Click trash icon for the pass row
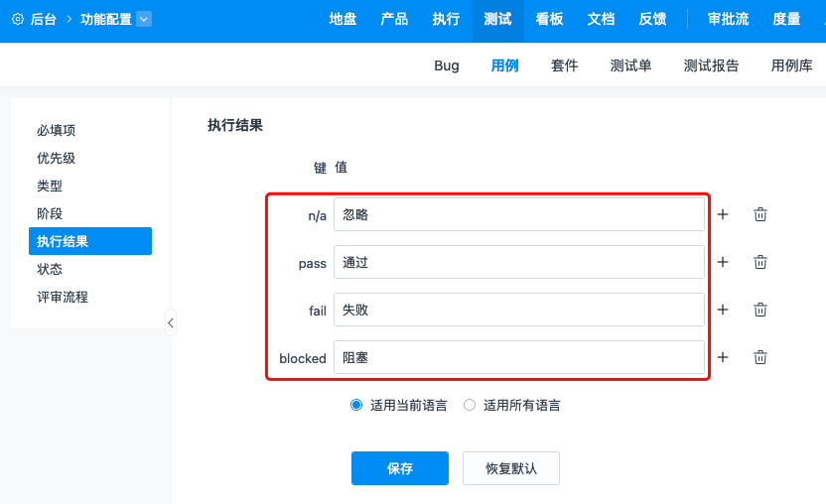 click(760, 262)
